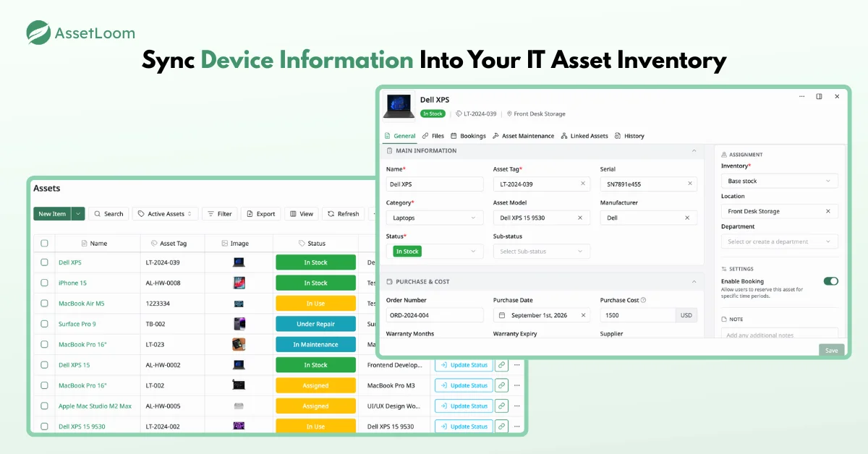This screenshot has width=868, height=454.
Task: Open the Inventory Base stock dropdown
Action: (x=780, y=181)
